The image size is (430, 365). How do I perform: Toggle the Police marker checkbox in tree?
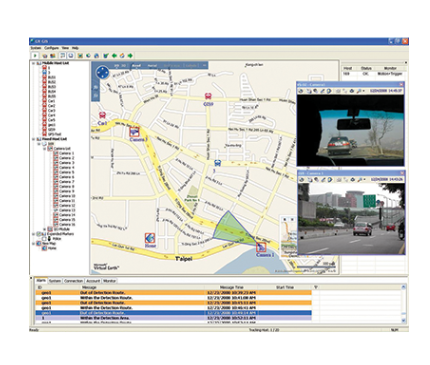tap(44, 239)
